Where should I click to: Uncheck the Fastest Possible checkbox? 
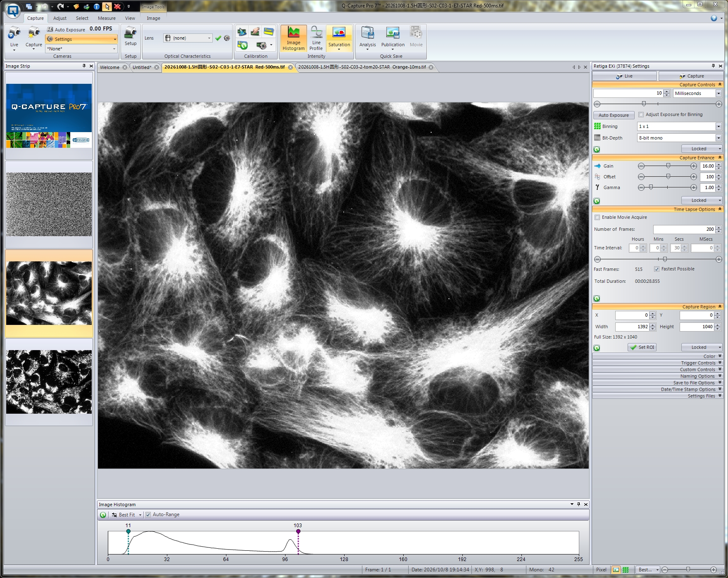pos(657,269)
